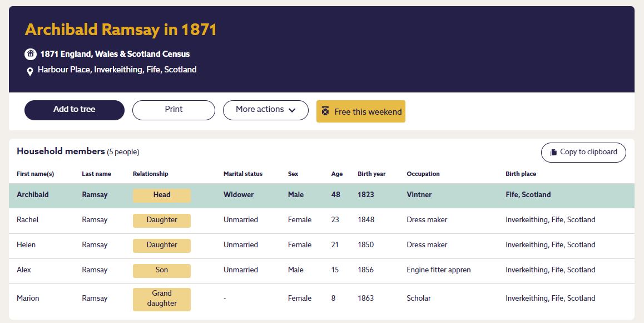Click the Grand daughter relationship badge
The width and height of the screenshot is (644, 323).
pyautogui.click(x=162, y=298)
